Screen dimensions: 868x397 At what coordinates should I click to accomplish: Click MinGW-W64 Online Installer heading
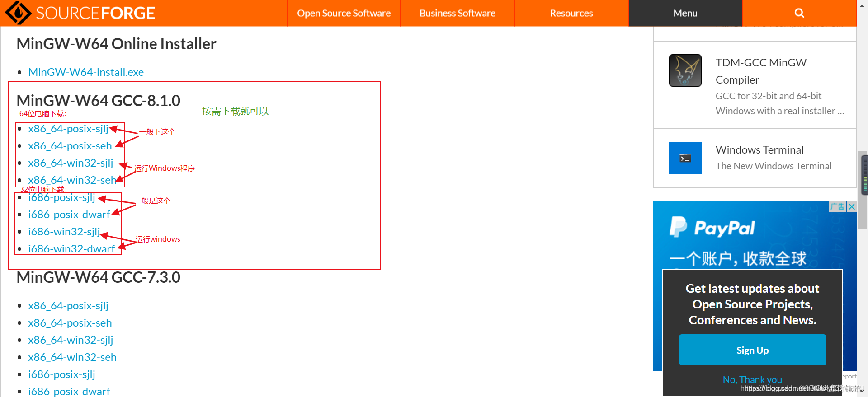(x=116, y=44)
